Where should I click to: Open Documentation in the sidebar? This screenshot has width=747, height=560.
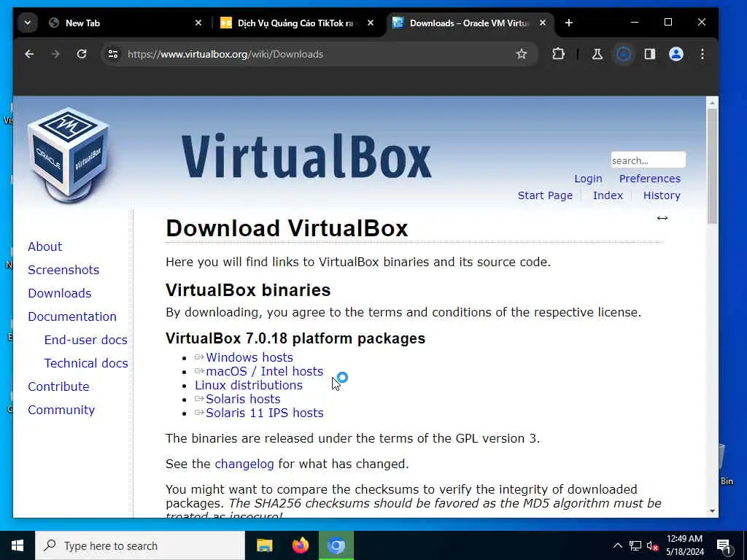72,316
